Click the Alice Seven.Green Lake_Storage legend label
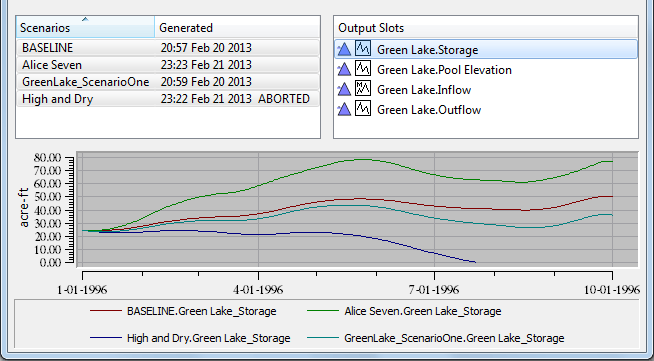The height and width of the screenshot is (361, 654). pyautogui.click(x=423, y=311)
